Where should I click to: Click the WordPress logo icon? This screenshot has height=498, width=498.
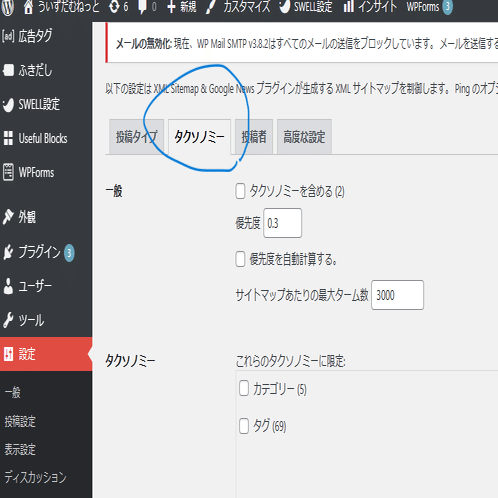tap(7, 7)
